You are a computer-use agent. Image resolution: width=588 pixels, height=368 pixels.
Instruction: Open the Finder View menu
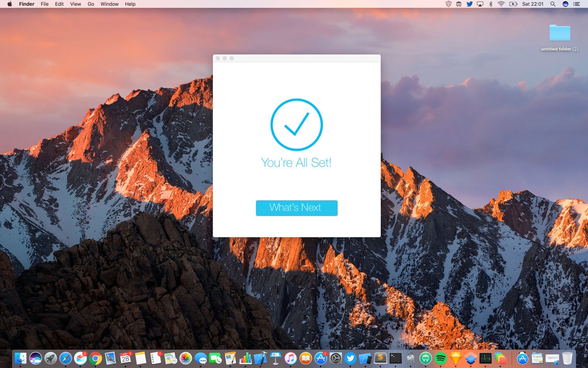pyautogui.click(x=75, y=4)
